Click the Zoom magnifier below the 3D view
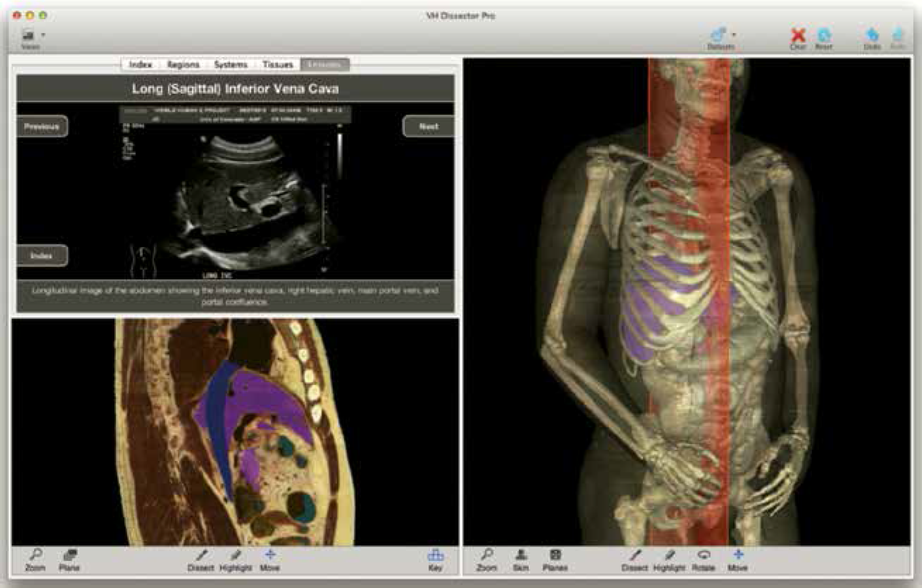This screenshot has height=588, width=922. click(486, 559)
